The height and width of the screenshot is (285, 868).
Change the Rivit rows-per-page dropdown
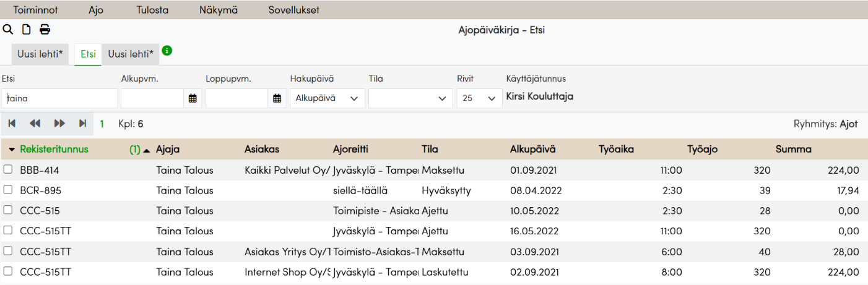coord(479,98)
